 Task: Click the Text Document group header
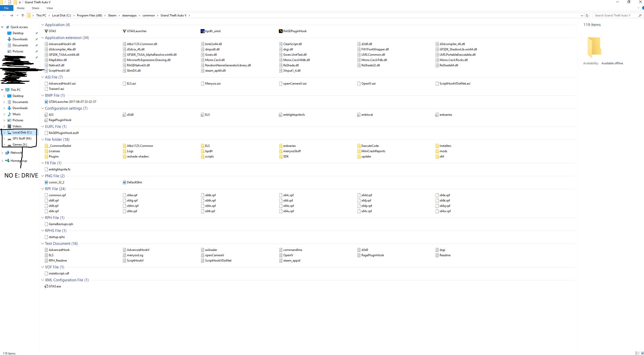(x=61, y=244)
